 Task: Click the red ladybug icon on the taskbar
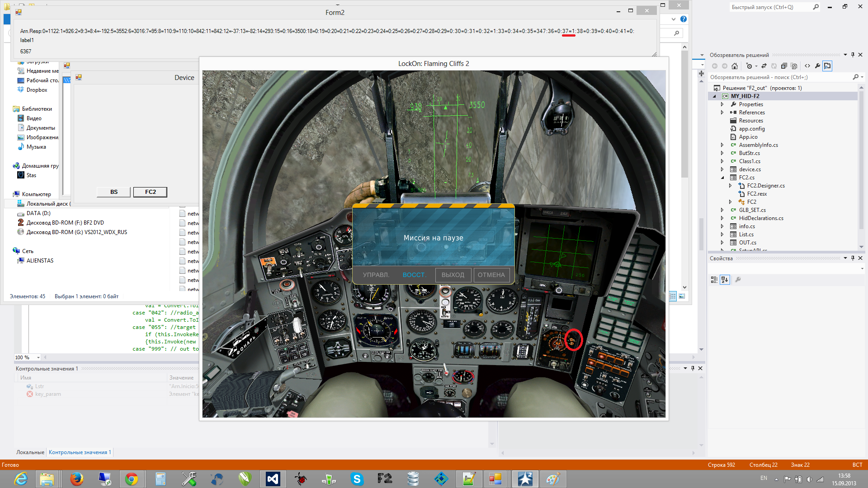pos(301,479)
